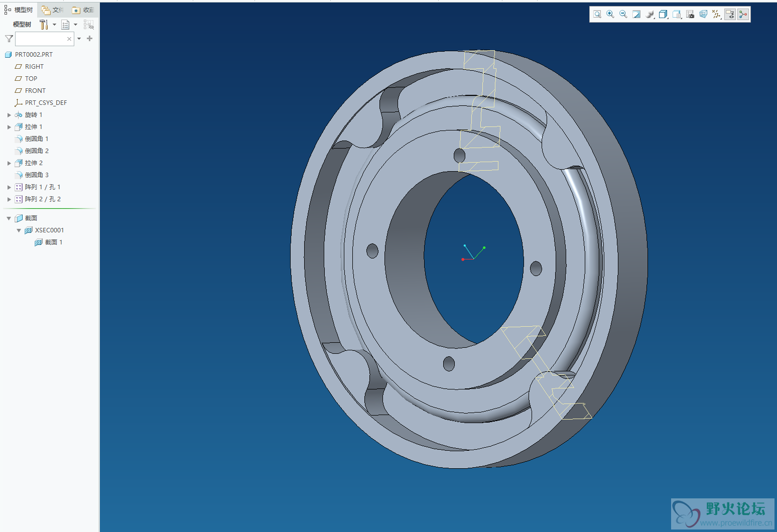Click the filter funnel icon
Image resolution: width=777 pixels, height=532 pixels.
tap(9, 39)
